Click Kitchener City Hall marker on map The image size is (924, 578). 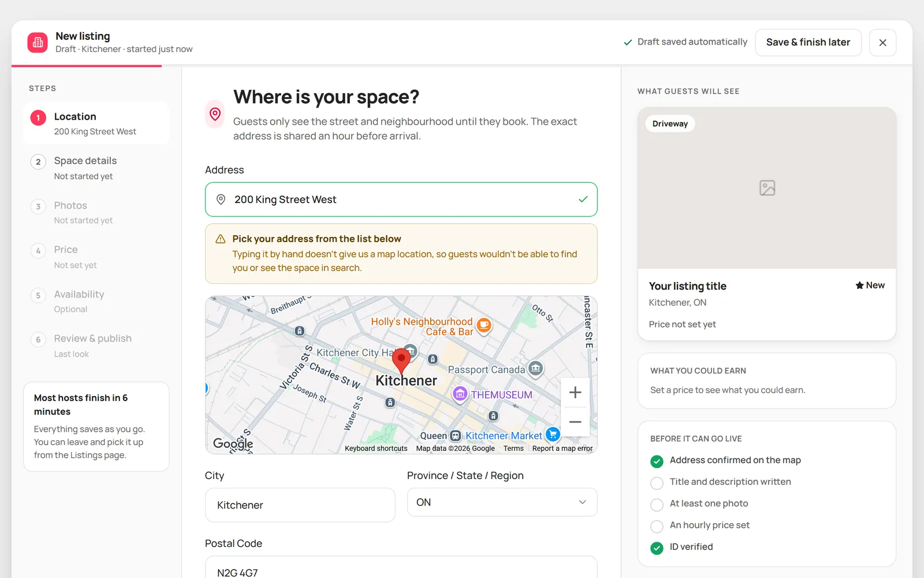411,351
